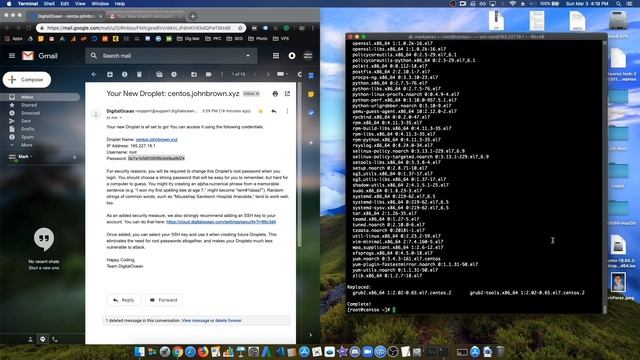Click the View message link
The width and height of the screenshot is (640, 360).
coord(196,321)
